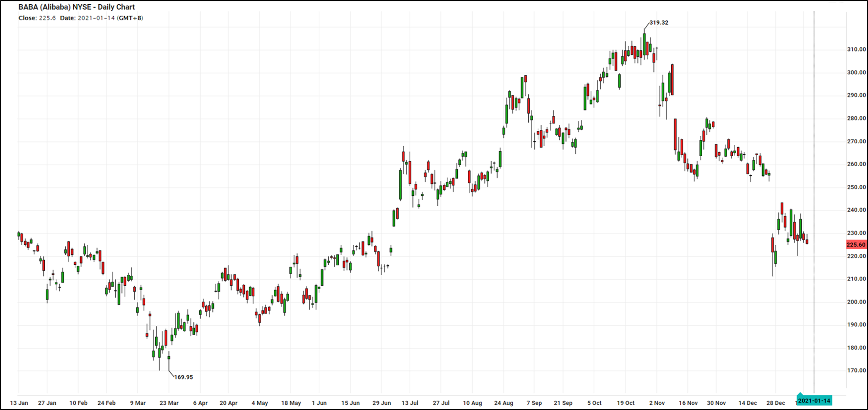The height and width of the screenshot is (410, 868).
Task: Click the 10 Aug date axis label
Action: 472,403
